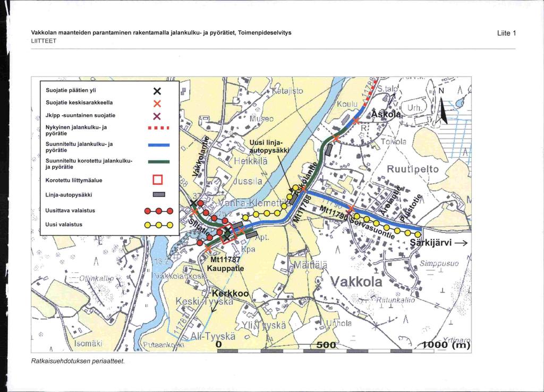Image resolution: width=544 pixels, height=392 pixels.
Task: Click the 'Siltatie' road label
Action: click(x=199, y=227)
